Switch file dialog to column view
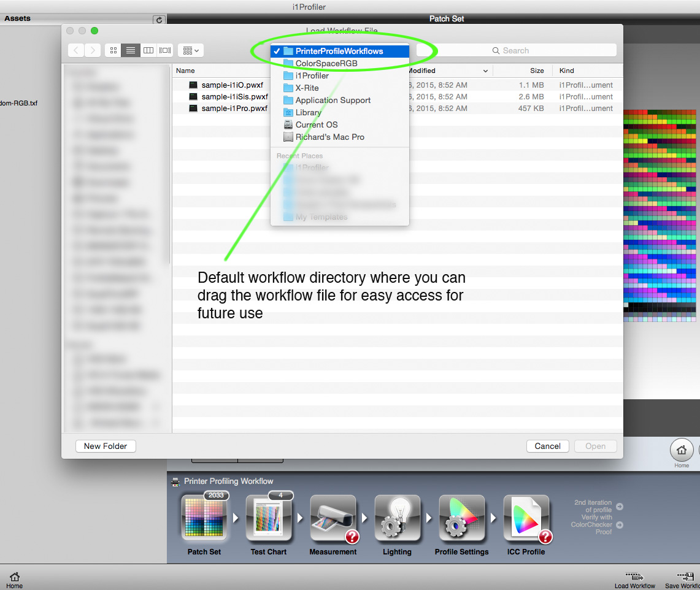700x590 pixels. [x=148, y=50]
